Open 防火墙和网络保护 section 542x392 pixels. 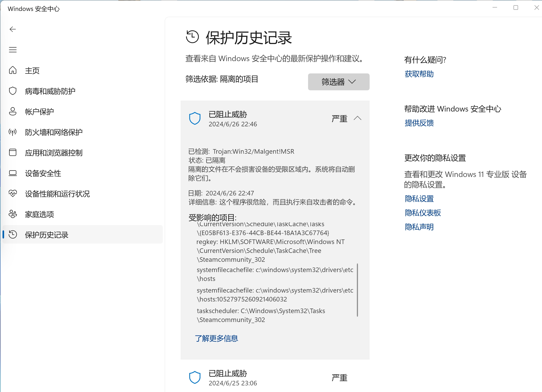click(x=83, y=132)
